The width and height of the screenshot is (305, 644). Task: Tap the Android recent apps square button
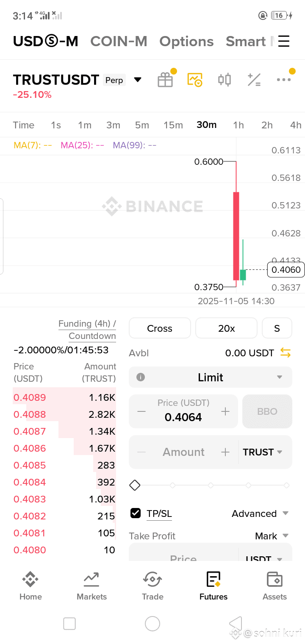pyautogui.click(x=69, y=624)
